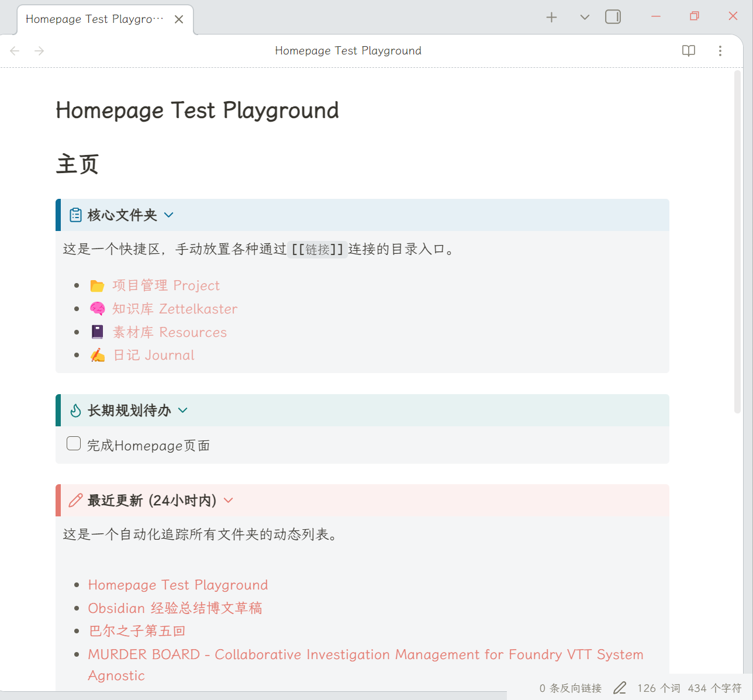Close the Homepage Test Playground tab

coord(179,19)
